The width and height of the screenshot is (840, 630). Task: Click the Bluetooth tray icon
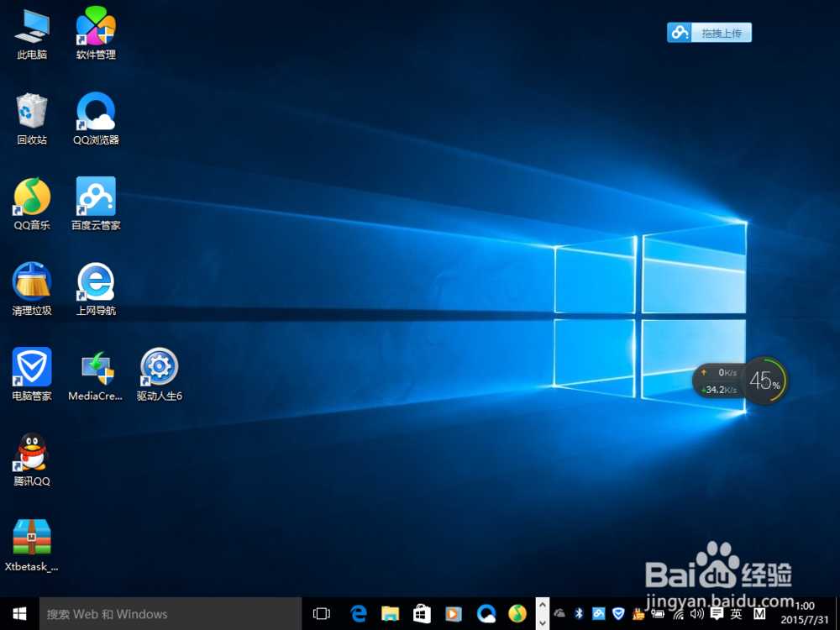point(579,613)
